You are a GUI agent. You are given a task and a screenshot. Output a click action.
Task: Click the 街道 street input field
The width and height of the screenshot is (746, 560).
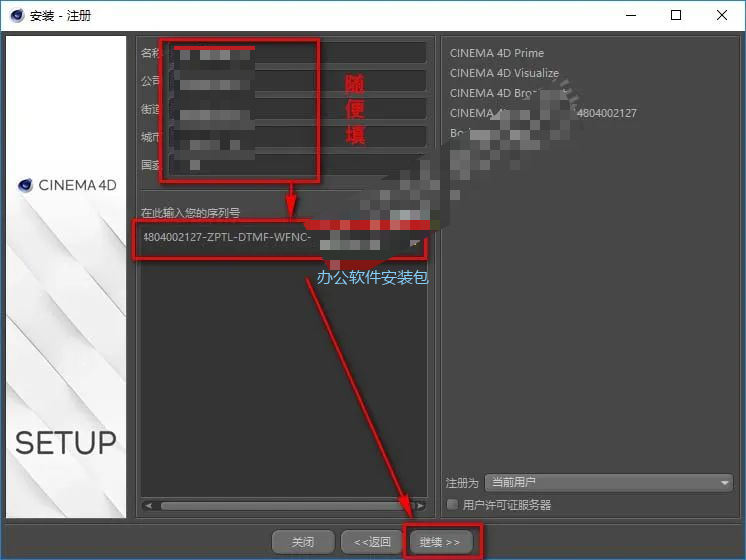297,109
